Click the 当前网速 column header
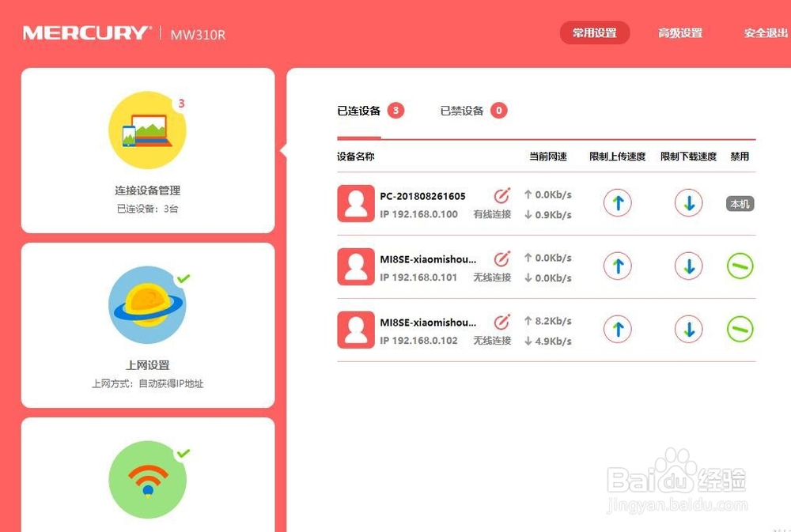This screenshot has width=791, height=532. [x=548, y=157]
